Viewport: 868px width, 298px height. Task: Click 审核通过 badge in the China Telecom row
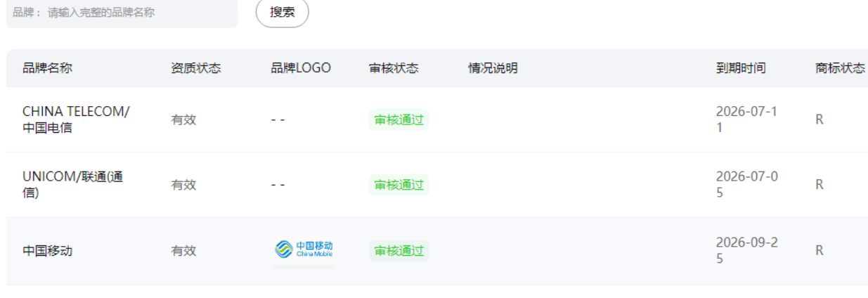click(x=399, y=119)
